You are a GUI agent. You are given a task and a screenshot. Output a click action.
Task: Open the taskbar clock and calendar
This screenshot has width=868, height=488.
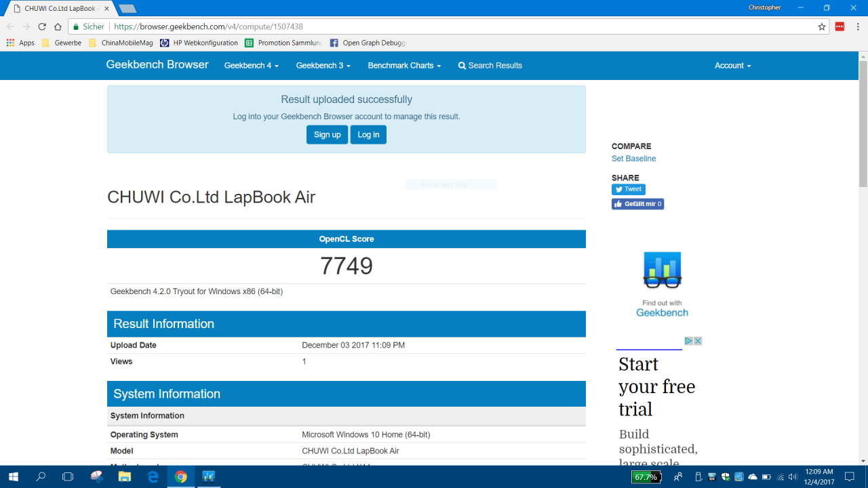tap(818, 476)
